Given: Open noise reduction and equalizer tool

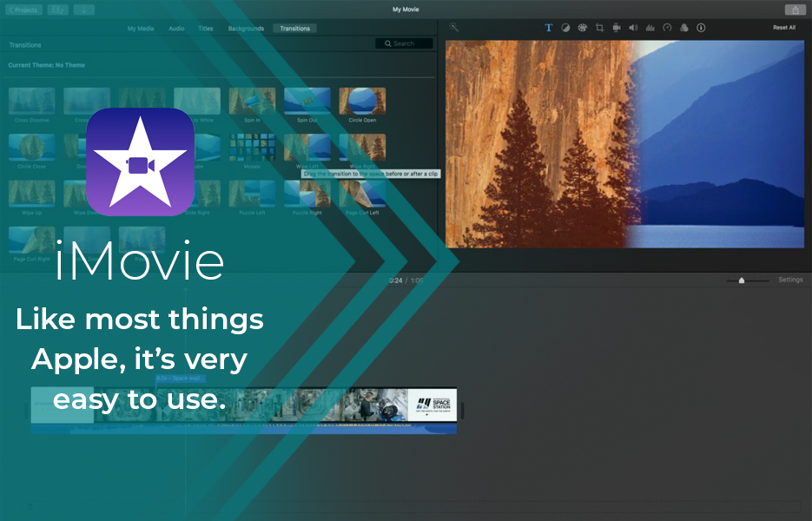Looking at the screenshot, I should click(x=650, y=28).
